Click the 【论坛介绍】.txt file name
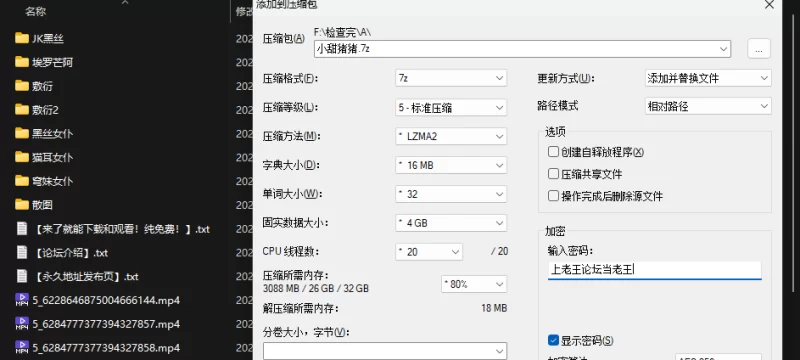This screenshot has height=360, width=800. 70,253
